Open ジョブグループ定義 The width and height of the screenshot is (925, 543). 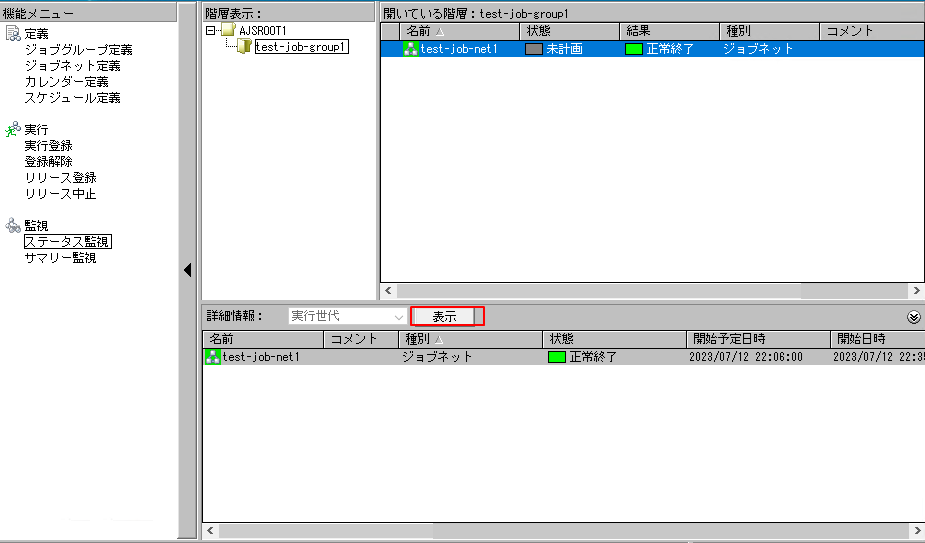click(78, 50)
